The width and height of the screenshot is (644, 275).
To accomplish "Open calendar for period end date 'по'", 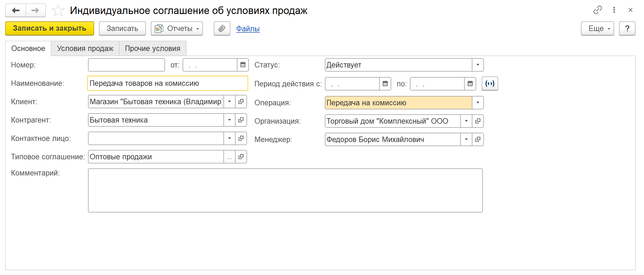I will coord(470,84).
